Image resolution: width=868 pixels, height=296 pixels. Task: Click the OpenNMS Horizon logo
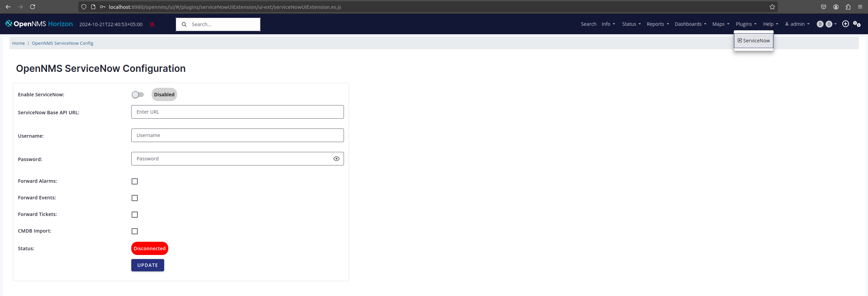(x=39, y=24)
